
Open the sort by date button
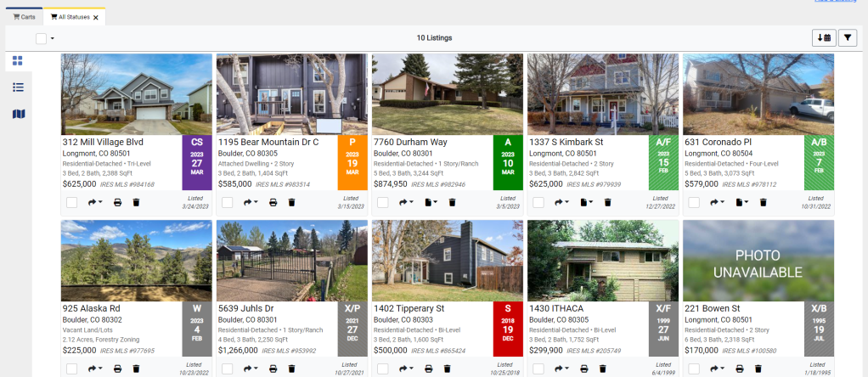coord(824,37)
